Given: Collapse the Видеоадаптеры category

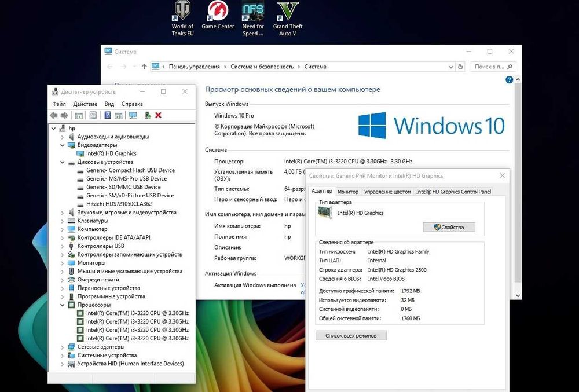Looking at the screenshot, I should pyautogui.click(x=63, y=145).
